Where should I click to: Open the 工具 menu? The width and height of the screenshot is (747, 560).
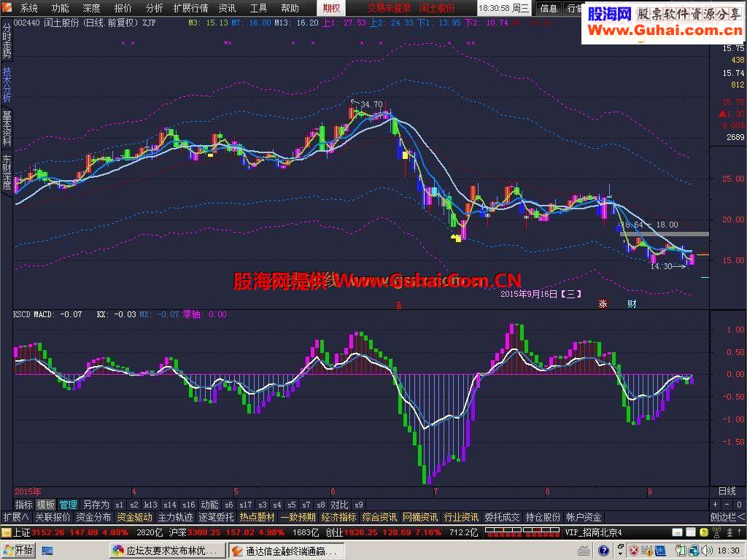click(258, 8)
